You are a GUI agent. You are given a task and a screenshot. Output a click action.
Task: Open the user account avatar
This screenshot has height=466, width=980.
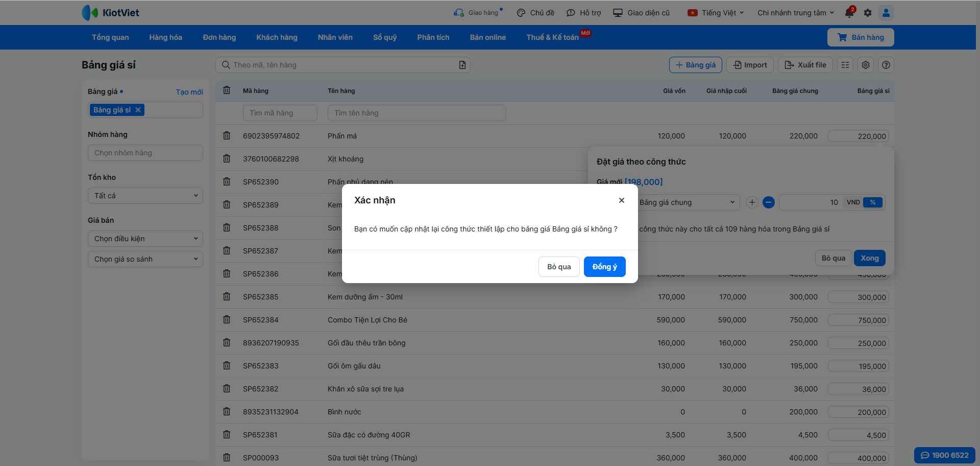click(x=886, y=13)
